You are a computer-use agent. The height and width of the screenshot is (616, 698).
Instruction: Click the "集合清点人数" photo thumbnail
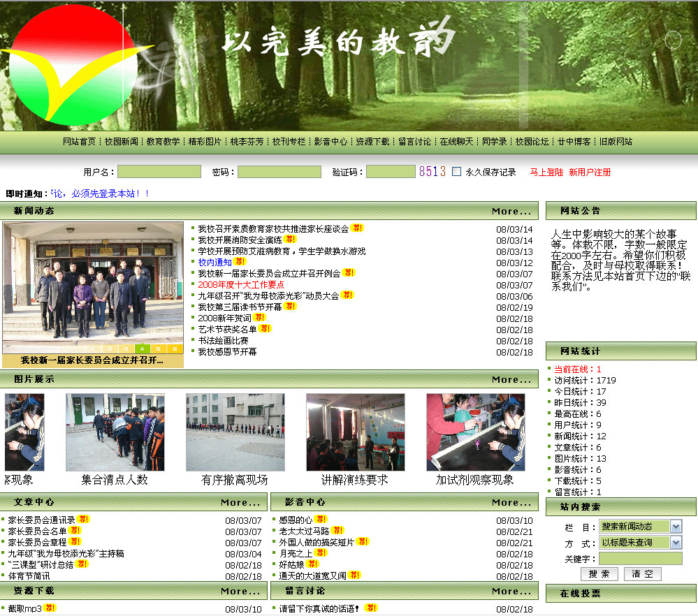(115, 432)
